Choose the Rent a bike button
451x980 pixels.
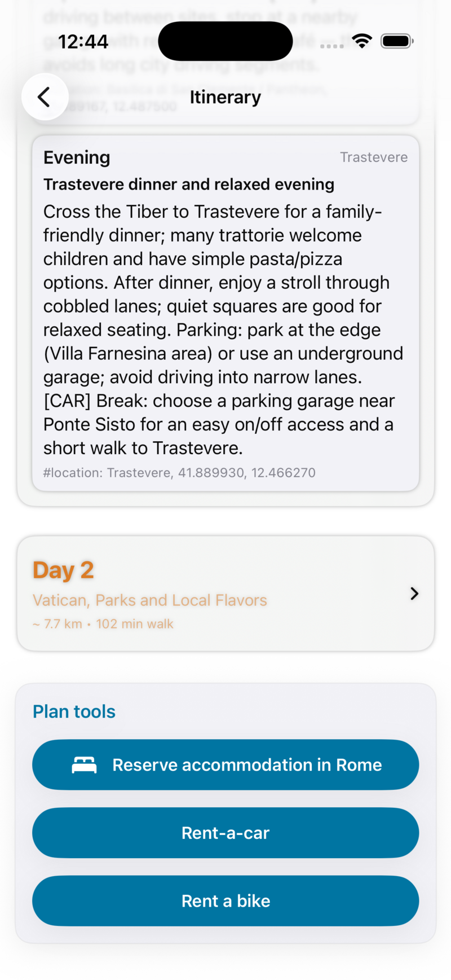point(225,901)
